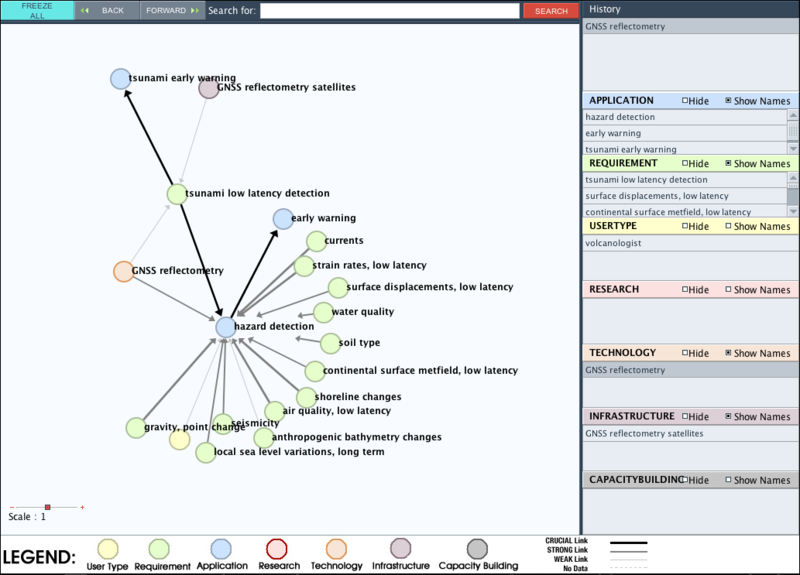This screenshot has width=800, height=575.
Task: Select the GNSS reflectometry satellites node
Action: [208, 88]
